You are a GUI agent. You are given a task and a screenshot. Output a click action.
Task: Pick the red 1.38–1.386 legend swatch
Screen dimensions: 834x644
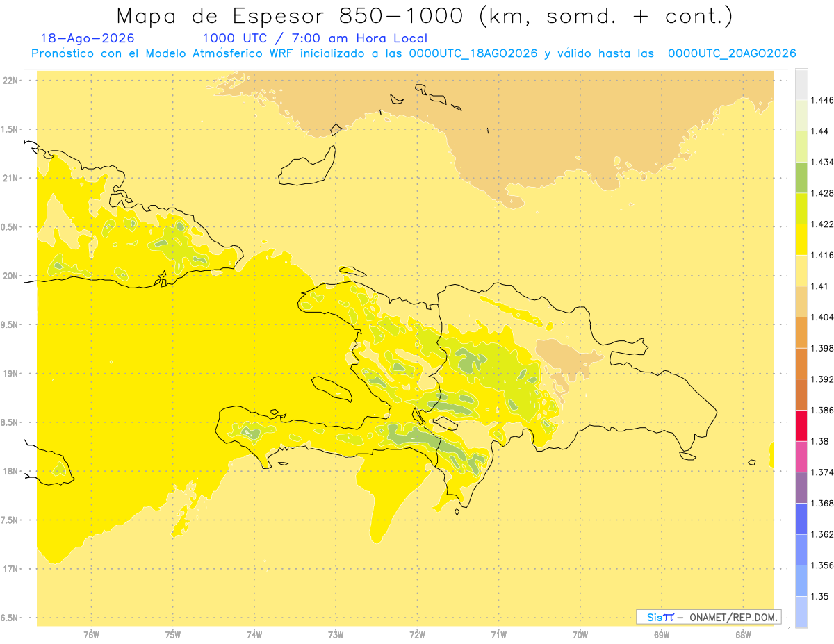[801, 425]
